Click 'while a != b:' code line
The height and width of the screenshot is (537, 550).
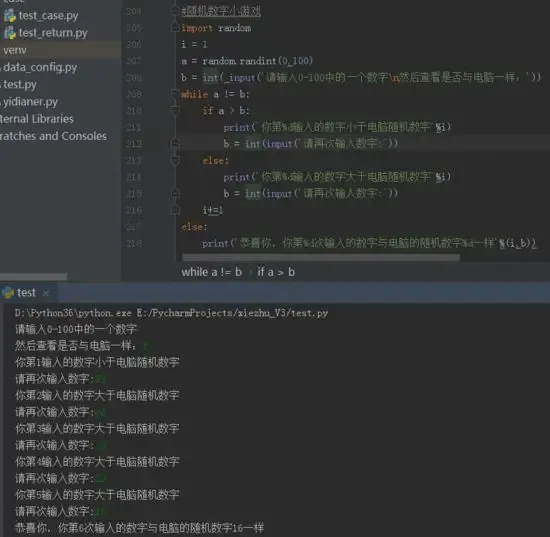pos(215,94)
